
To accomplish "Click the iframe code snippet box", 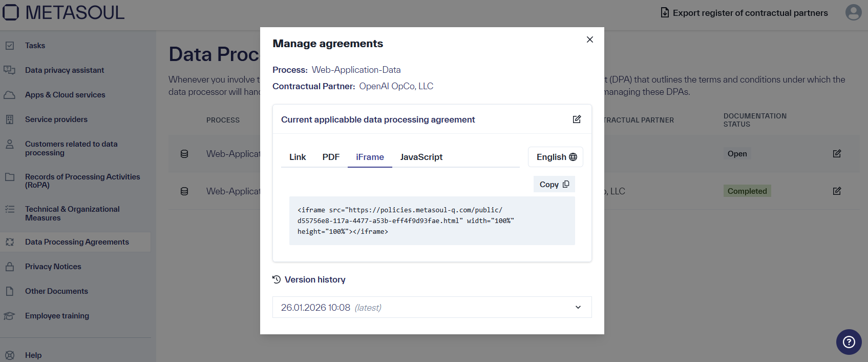I will pos(432,220).
